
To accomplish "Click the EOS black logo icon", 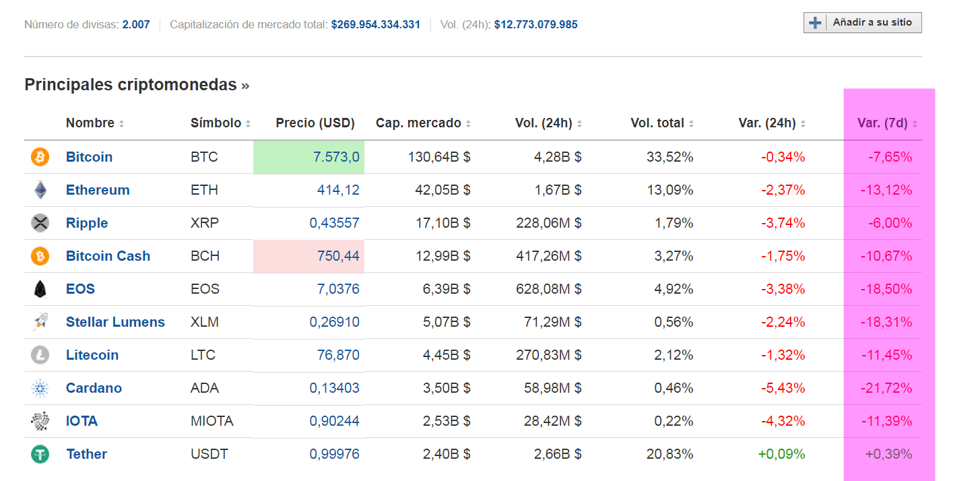I will [x=40, y=289].
